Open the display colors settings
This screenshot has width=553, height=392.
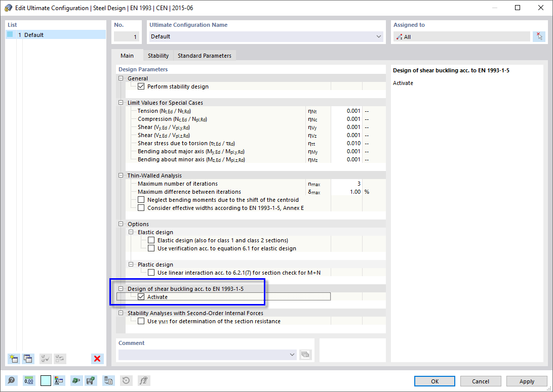point(59,380)
